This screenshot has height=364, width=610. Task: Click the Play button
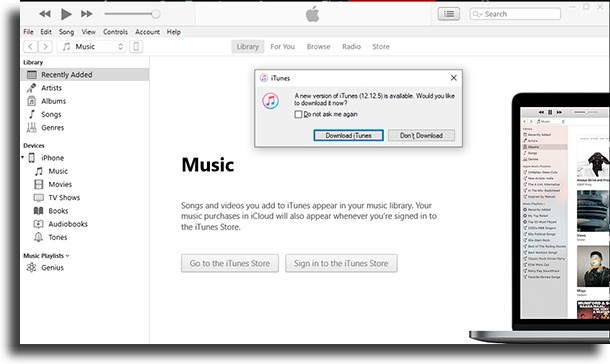coord(66,14)
